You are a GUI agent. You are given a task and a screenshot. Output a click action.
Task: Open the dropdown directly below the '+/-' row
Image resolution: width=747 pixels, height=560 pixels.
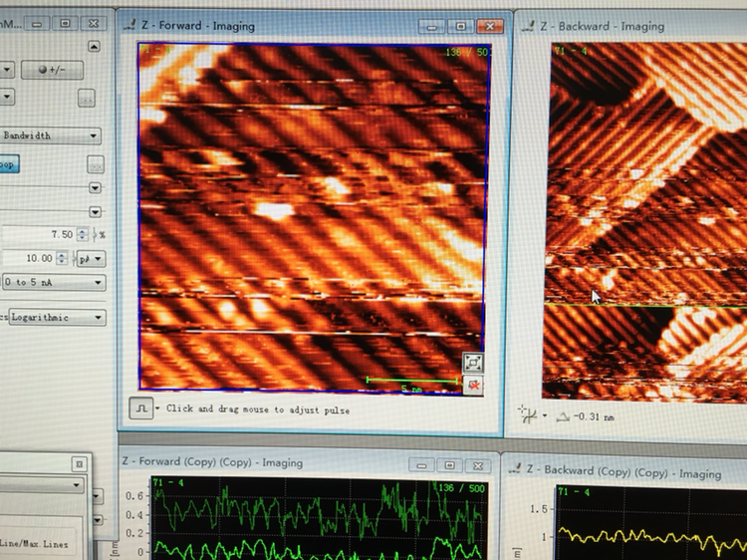[7, 97]
